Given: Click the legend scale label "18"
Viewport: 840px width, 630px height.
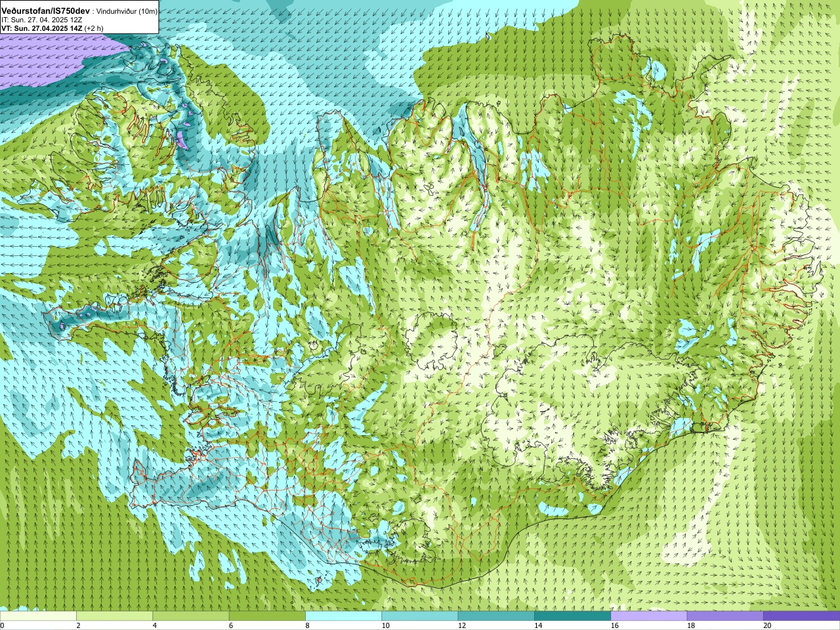Looking at the screenshot, I should 691,625.
